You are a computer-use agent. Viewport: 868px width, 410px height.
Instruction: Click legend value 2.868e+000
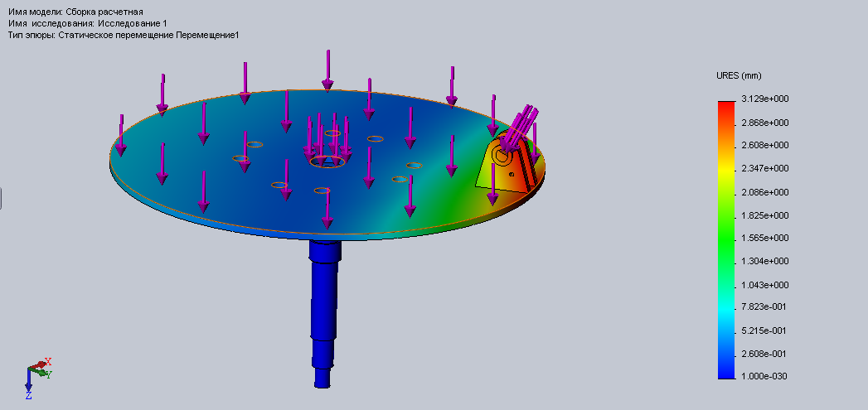764,123
